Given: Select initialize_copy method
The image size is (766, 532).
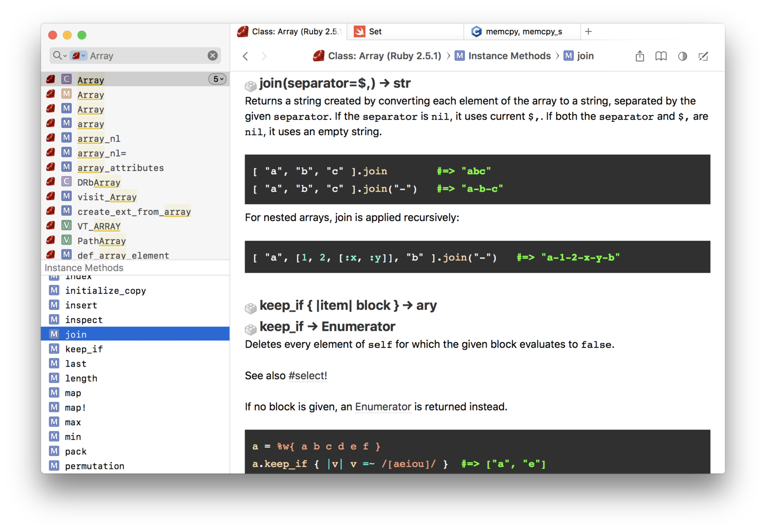Looking at the screenshot, I should click(135, 291).
